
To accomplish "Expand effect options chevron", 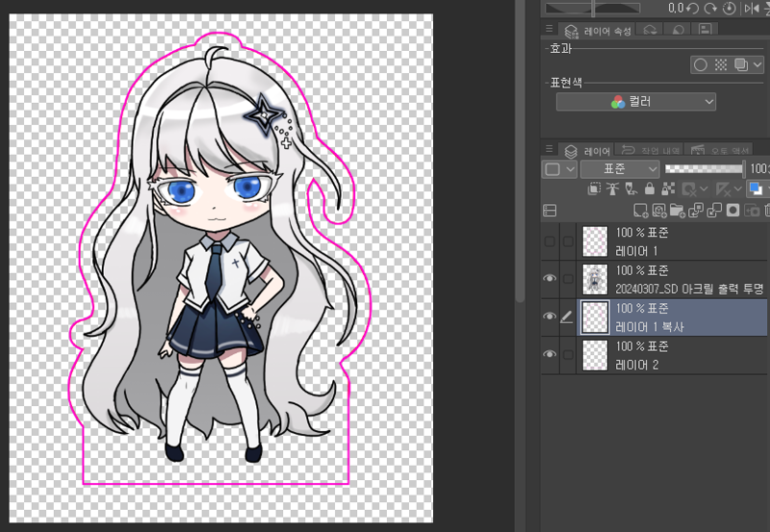I will pyautogui.click(x=757, y=64).
